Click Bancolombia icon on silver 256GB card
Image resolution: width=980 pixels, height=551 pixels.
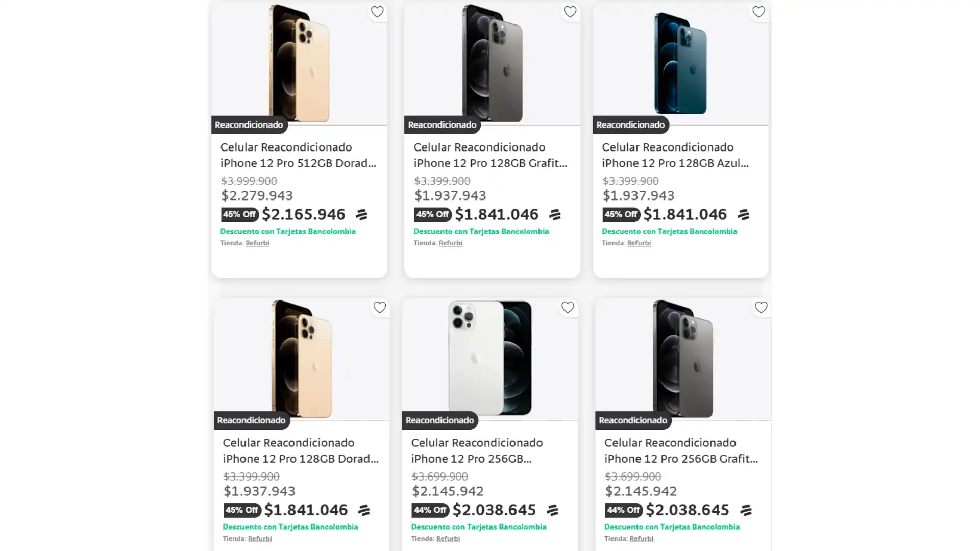click(x=552, y=510)
